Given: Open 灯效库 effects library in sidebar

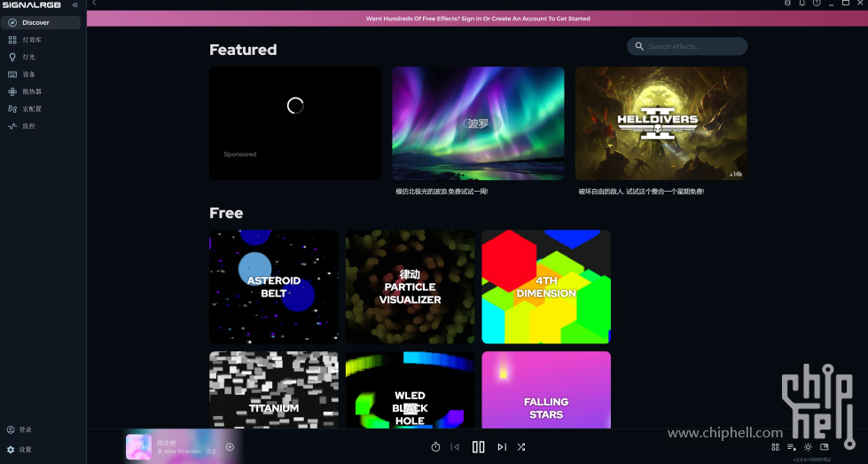Looking at the screenshot, I should [x=41, y=40].
